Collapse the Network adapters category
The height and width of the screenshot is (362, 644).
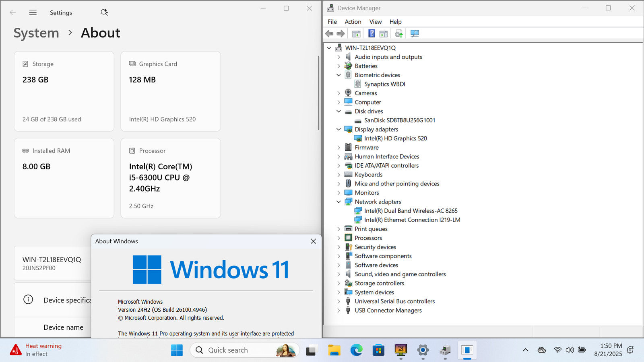point(339,202)
